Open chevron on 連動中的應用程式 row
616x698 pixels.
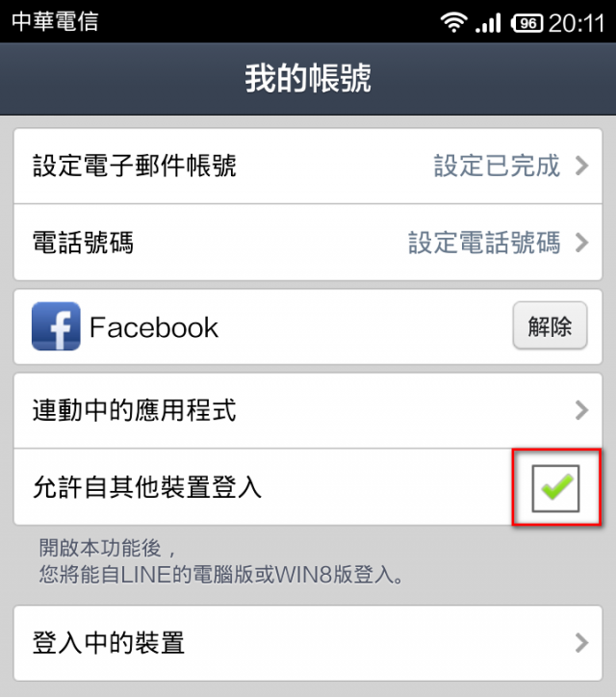coord(581,410)
